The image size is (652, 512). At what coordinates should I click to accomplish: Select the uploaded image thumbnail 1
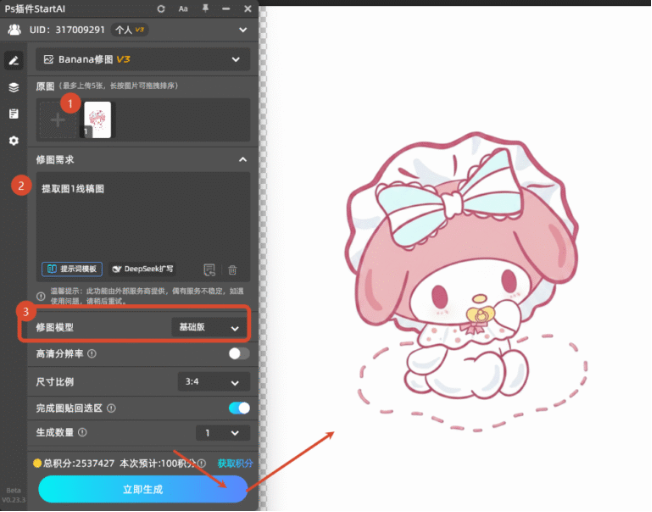98,120
